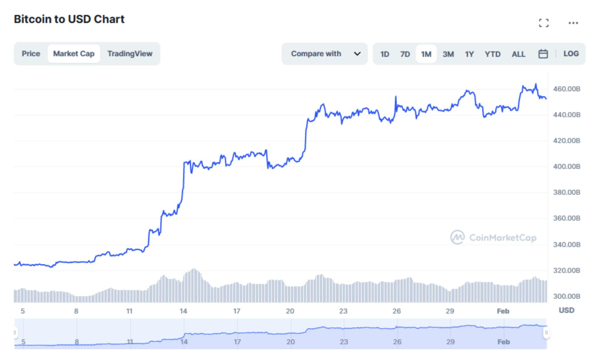Click the Bitcoin to USD Chart title

pyautogui.click(x=69, y=19)
